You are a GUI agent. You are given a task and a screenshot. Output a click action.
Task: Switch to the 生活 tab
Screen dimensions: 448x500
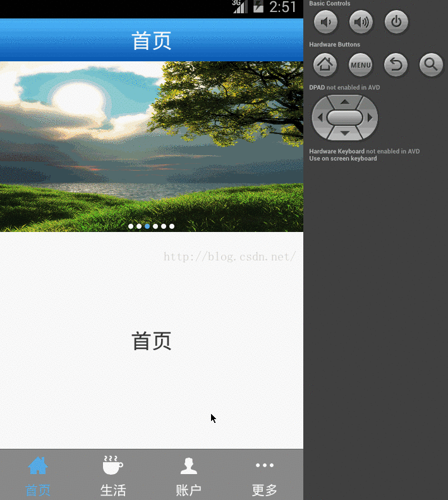[x=113, y=476]
